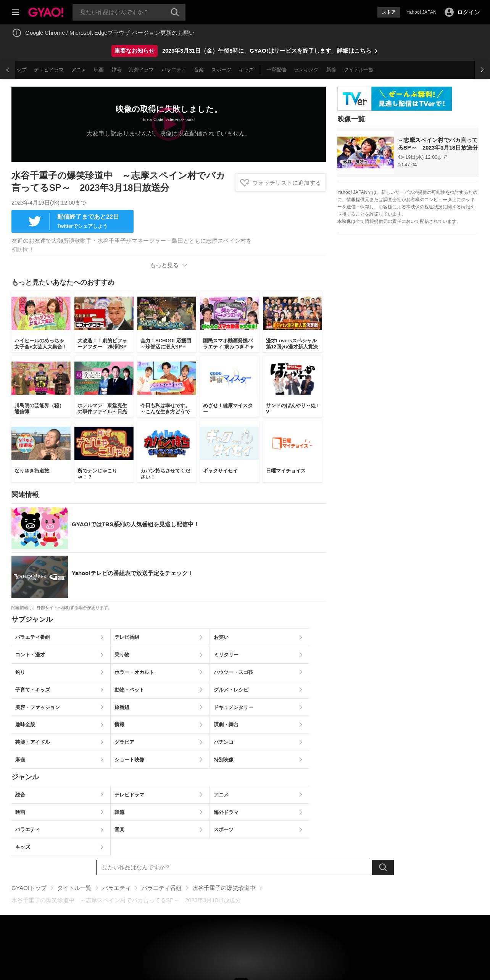490x980 pixels.
Task: Open 川島明の芸能界(秘)通信簿 thumbnail
Action: [x=41, y=378]
